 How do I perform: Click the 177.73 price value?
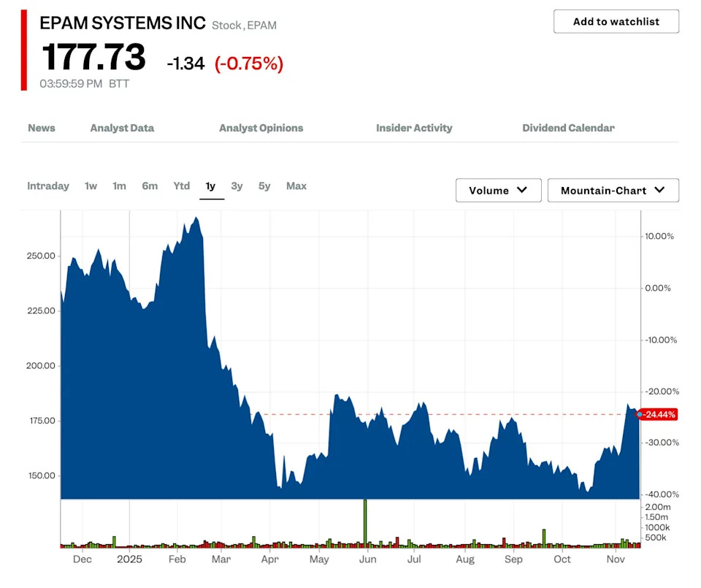coord(93,57)
